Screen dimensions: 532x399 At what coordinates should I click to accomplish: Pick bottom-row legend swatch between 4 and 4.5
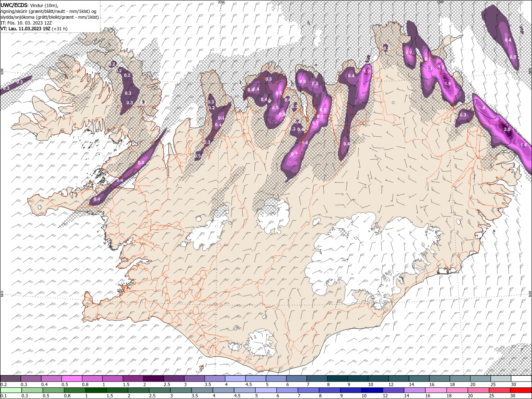point(224,390)
